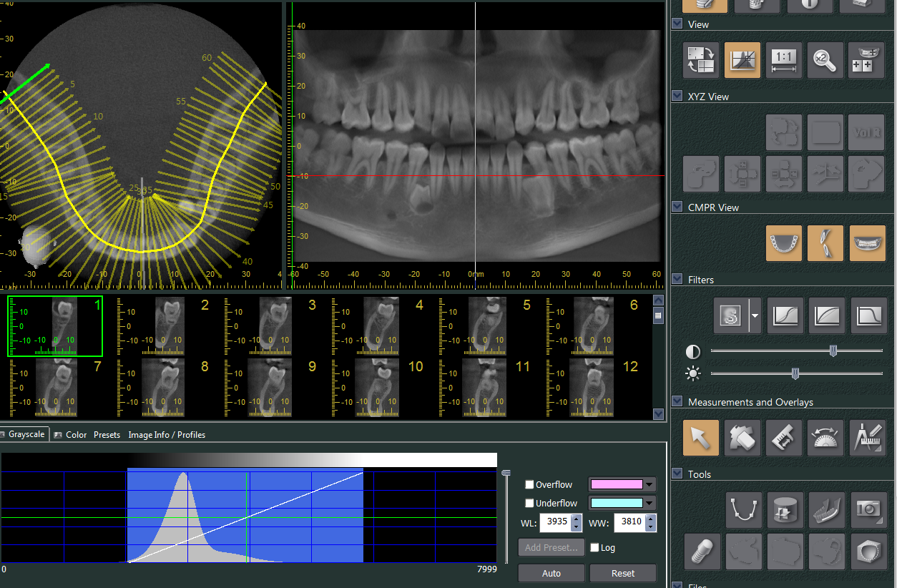Pick the protractor angle measurement tool
The width and height of the screenshot is (897, 588).
[x=825, y=438]
